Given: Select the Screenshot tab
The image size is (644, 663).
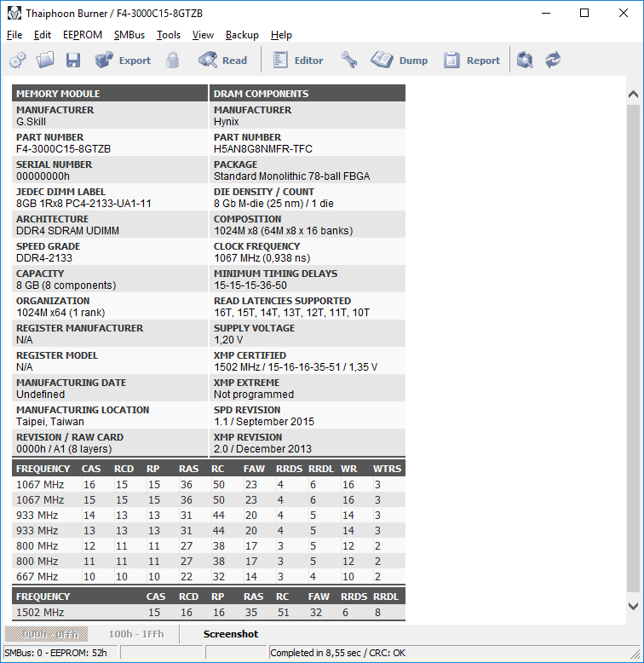Looking at the screenshot, I should tap(231, 634).
